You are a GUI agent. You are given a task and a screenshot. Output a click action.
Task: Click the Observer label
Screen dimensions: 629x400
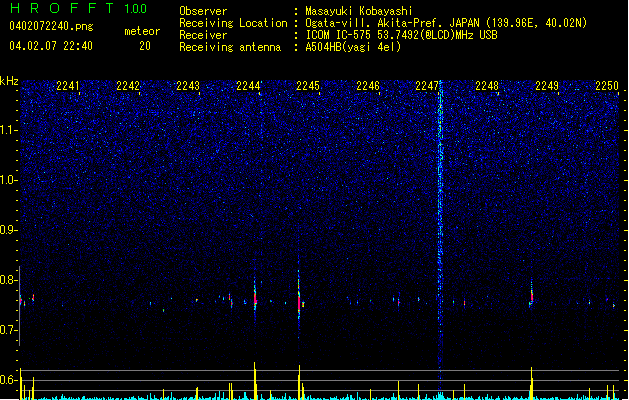tap(203, 11)
